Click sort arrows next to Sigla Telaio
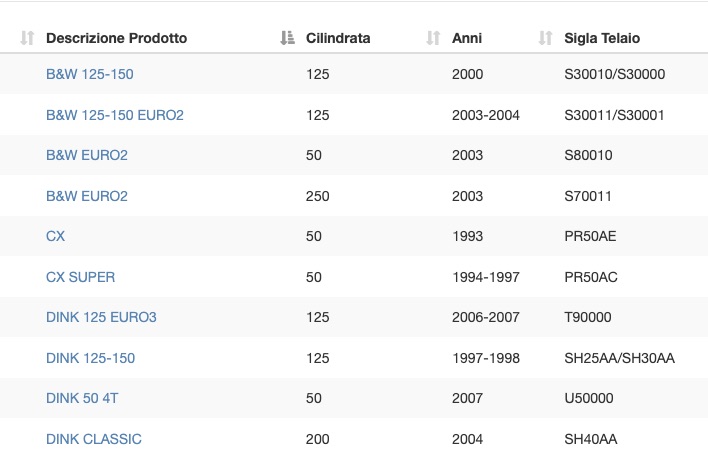Image resolution: width=708 pixels, height=464 pixels. click(x=545, y=38)
